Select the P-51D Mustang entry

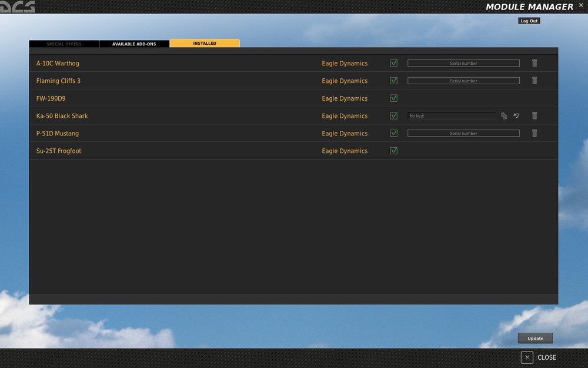tap(58, 133)
